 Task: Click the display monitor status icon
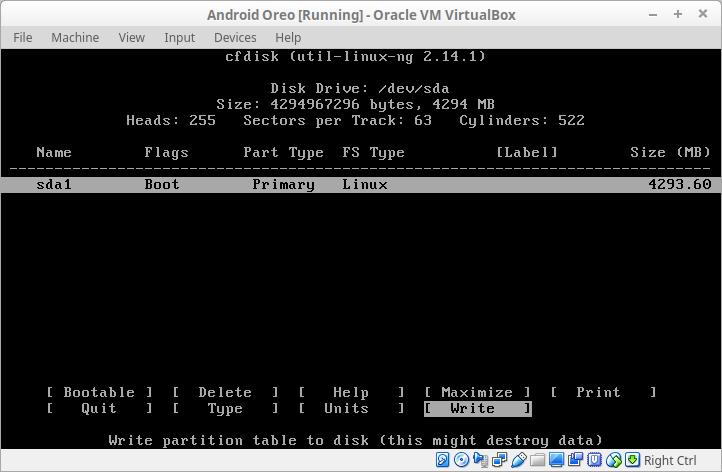tap(556, 460)
